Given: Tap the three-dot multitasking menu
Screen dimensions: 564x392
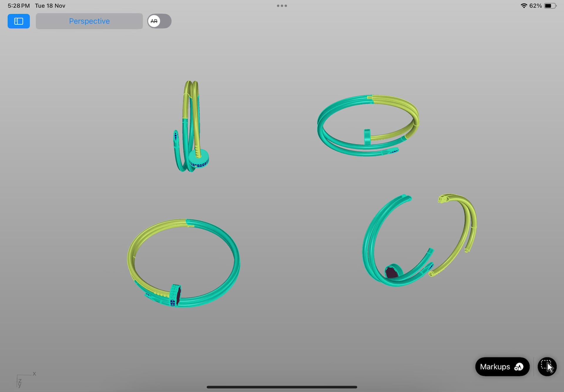Looking at the screenshot, I should pos(282,6).
